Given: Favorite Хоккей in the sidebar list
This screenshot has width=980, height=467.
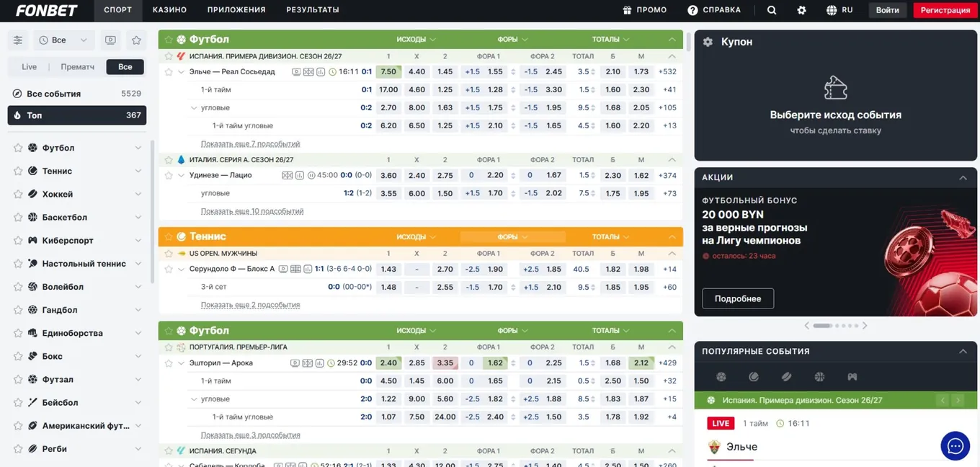Looking at the screenshot, I should click(18, 194).
